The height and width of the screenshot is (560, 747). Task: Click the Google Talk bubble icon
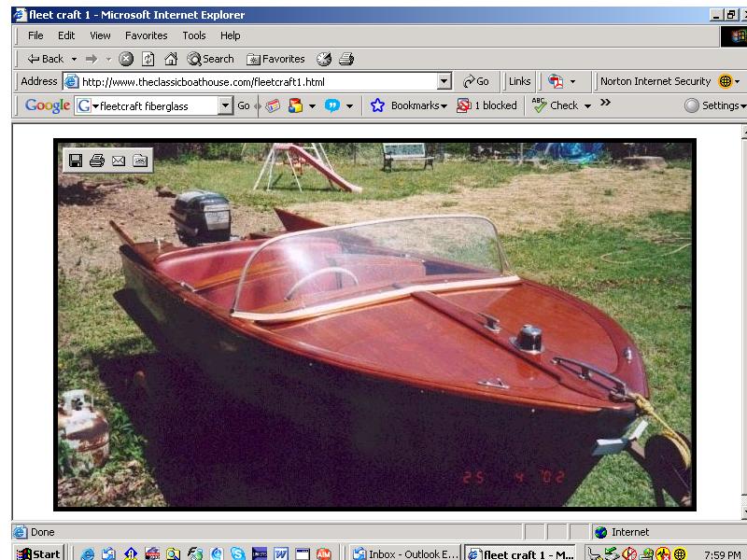(x=332, y=105)
